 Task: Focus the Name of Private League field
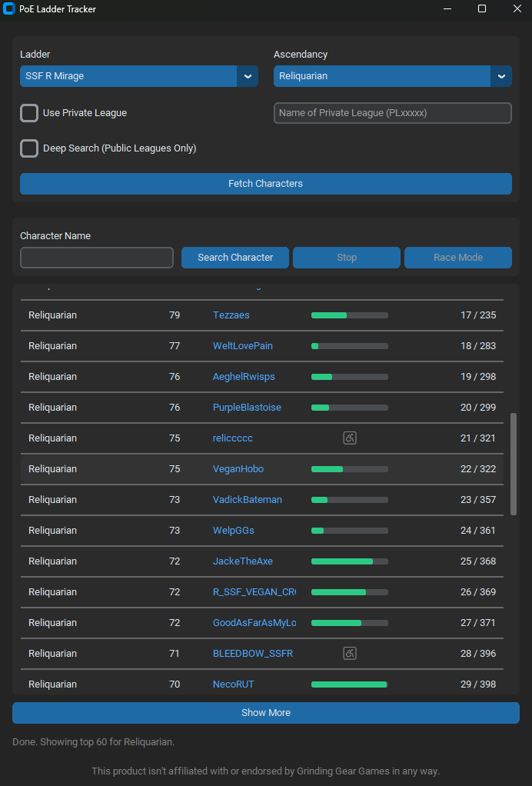393,113
